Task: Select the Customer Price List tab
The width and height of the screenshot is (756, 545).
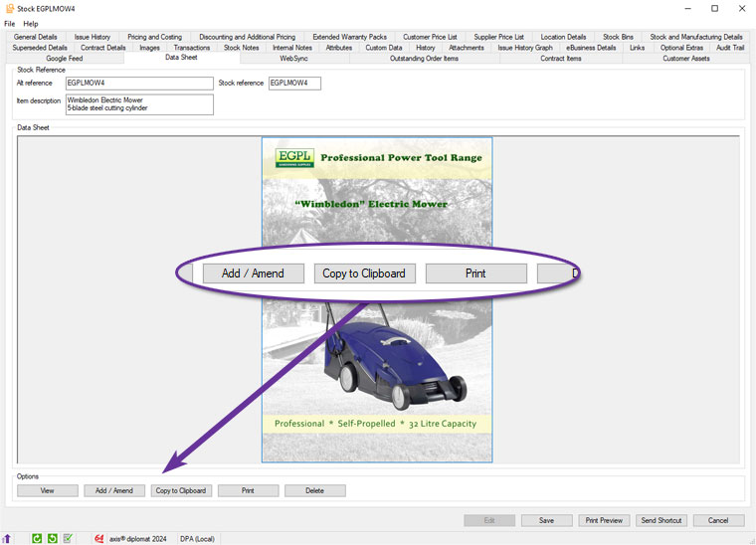Action: coord(430,37)
